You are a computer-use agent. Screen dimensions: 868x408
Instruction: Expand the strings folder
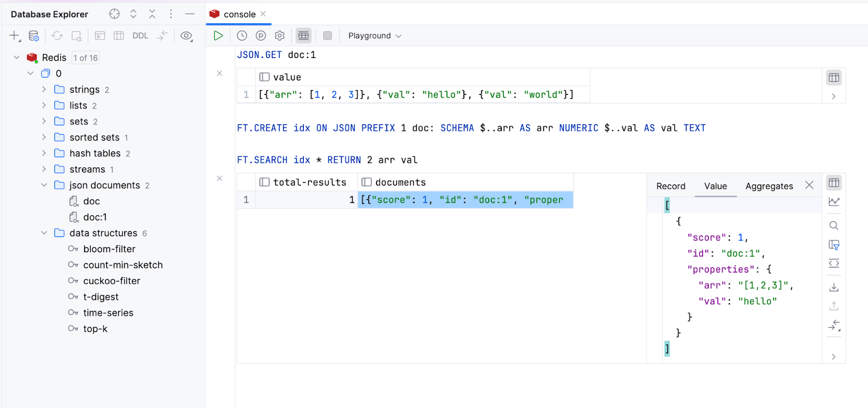44,90
